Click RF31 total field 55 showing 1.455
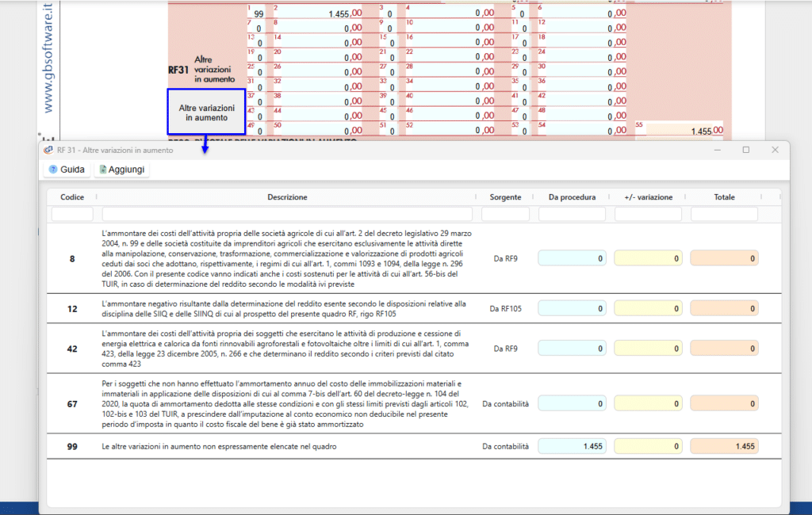The height and width of the screenshot is (515, 812). click(x=679, y=129)
